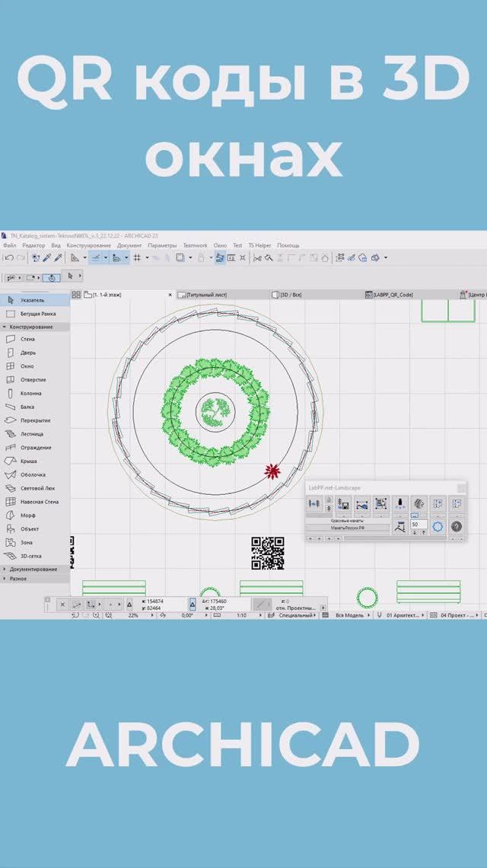Toggle the guide lines button in toolbar
Image resolution: width=487 pixels, height=868 pixels.
click(95, 257)
